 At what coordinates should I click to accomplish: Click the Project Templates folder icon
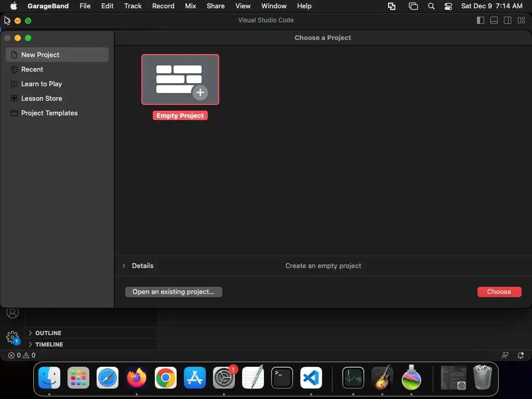[14, 113]
